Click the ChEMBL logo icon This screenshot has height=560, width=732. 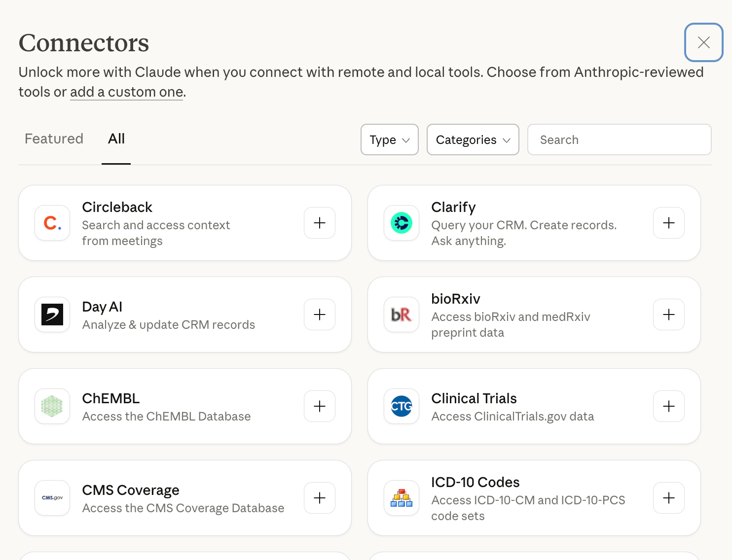(52, 406)
